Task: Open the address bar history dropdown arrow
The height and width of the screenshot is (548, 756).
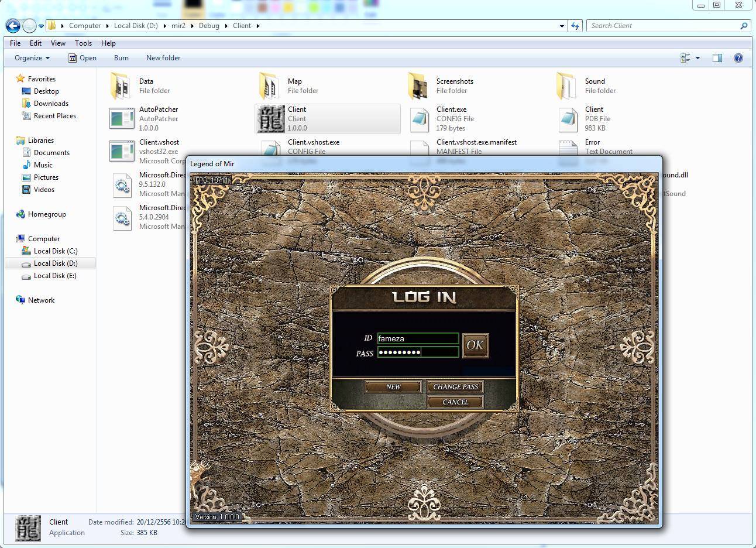Action: click(562, 26)
